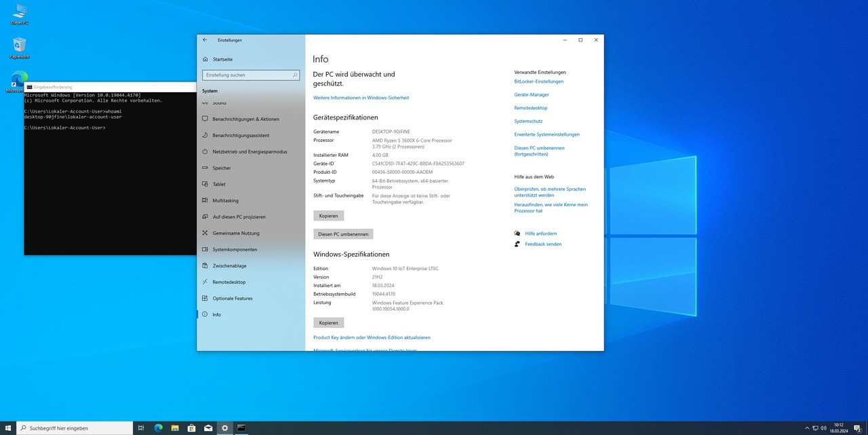Click the Einstellung suchen search field

[x=251, y=75]
